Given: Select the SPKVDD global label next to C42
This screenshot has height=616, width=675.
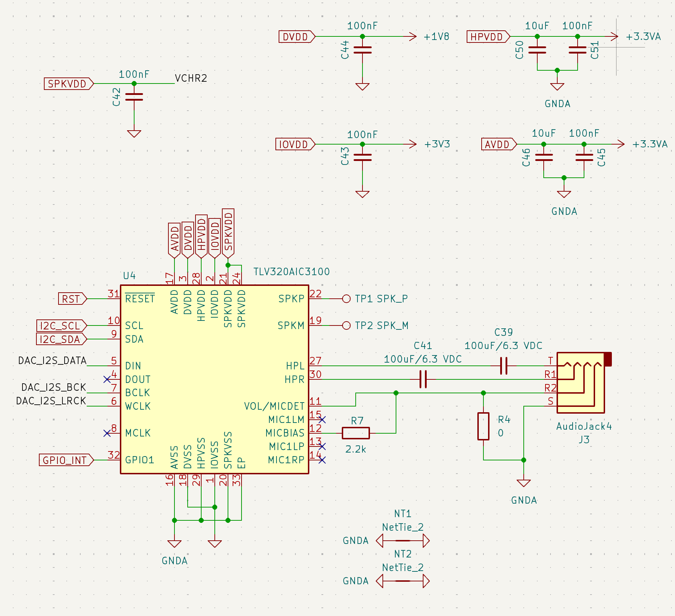Looking at the screenshot, I should click(69, 84).
